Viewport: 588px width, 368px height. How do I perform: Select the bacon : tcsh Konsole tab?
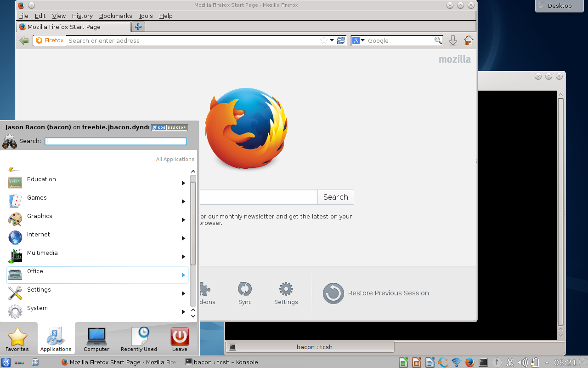(310, 347)
